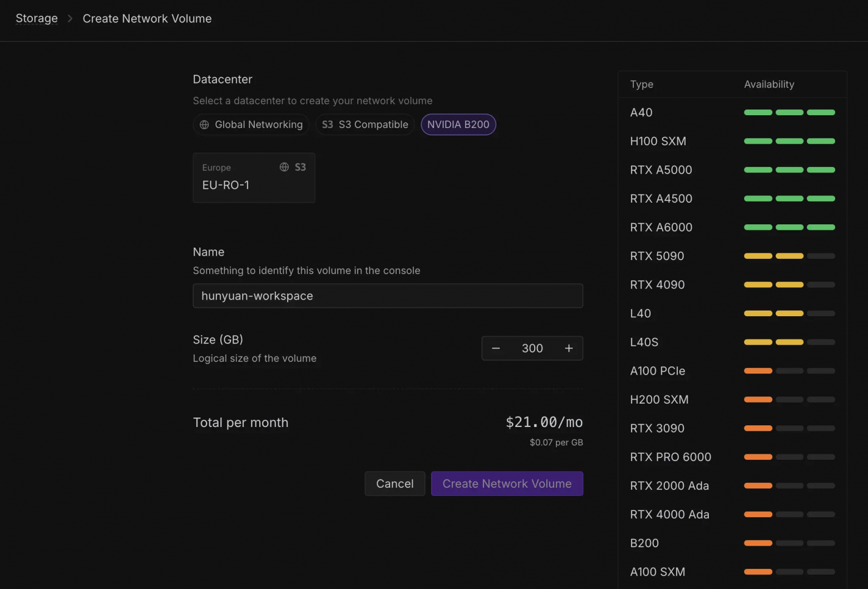
Task: Click the globe icon inside the EU-RO-1 card
Action: point(284,166)
